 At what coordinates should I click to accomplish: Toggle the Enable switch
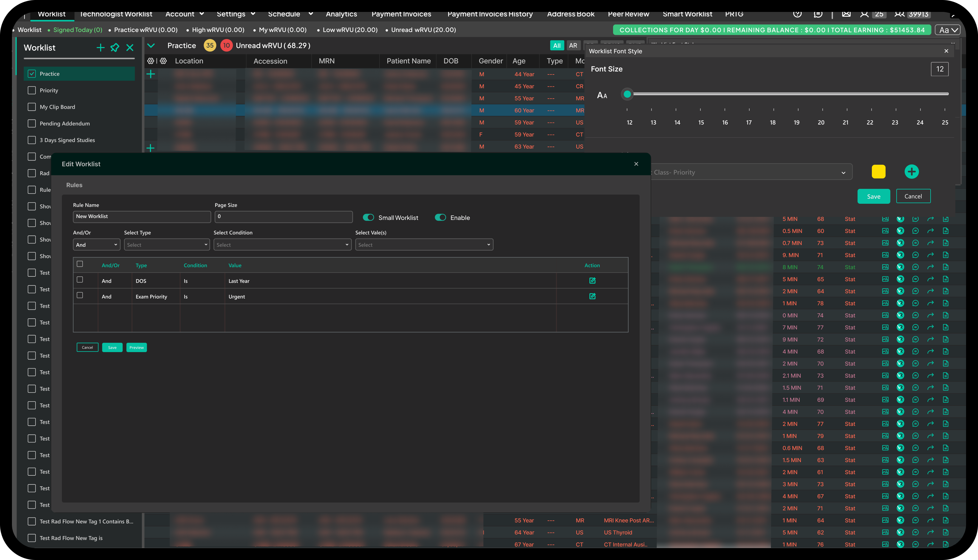pos(440,217)
